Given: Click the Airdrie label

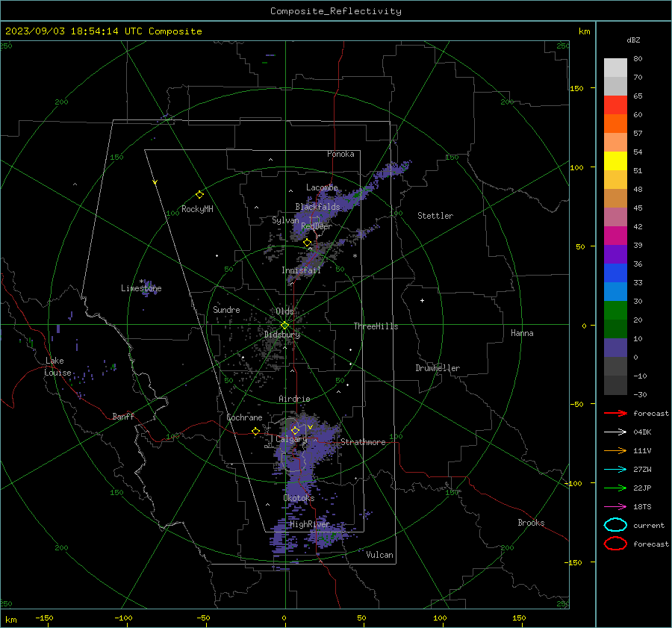Looking at the screenshot, I should (294, 399).
